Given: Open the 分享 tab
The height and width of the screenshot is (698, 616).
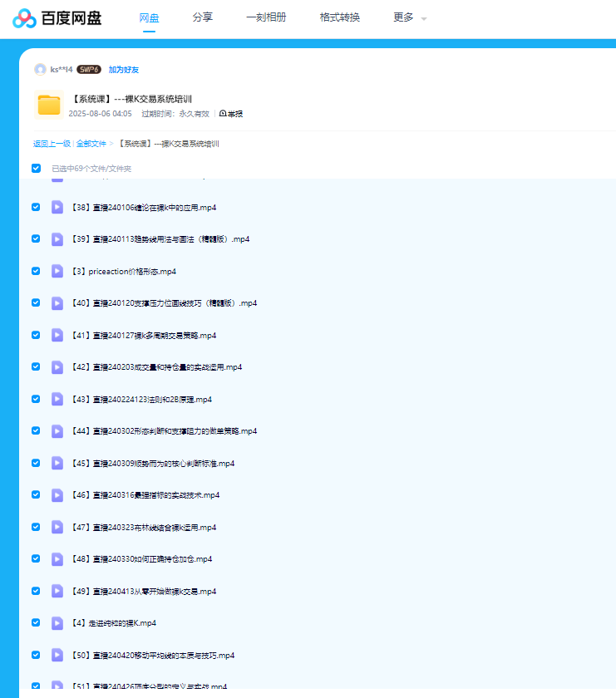Looking at the screenshot, I should (203, 17).
